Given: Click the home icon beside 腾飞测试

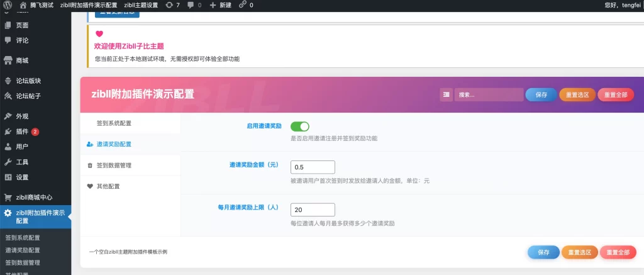Looking at the screenshot, I should pos(23,5).
